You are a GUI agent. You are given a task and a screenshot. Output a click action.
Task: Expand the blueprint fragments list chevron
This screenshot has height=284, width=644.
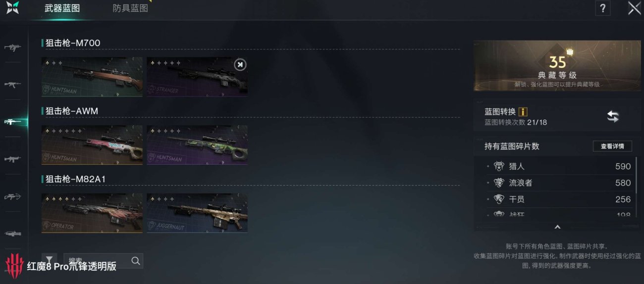tap(557, 227)
